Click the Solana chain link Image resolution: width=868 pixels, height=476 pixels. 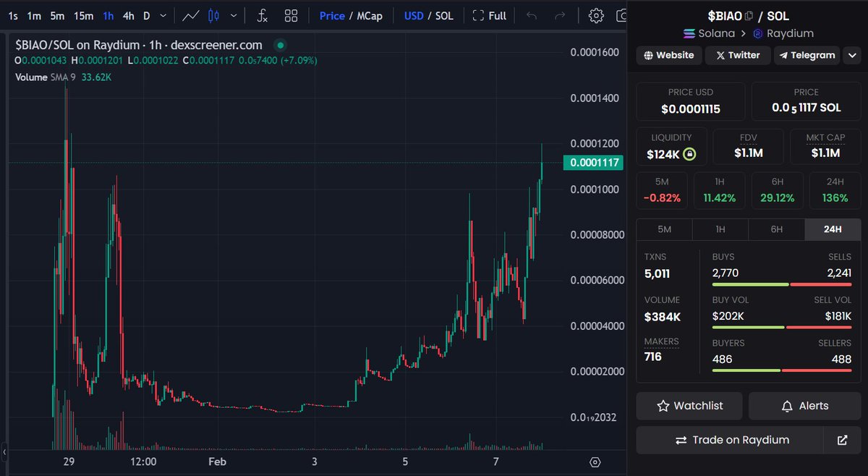[709, 33]
